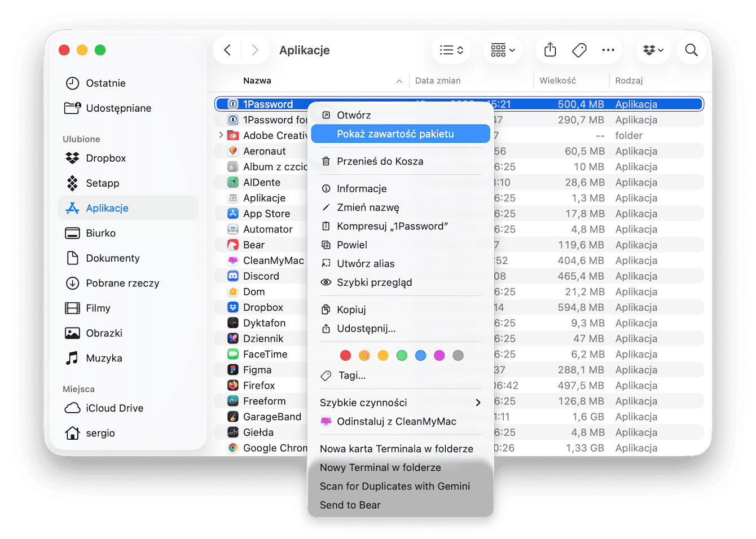Viewport: 756px width, 539px height.
Task: Open Filmy in the sidebar
Action: 129,308
